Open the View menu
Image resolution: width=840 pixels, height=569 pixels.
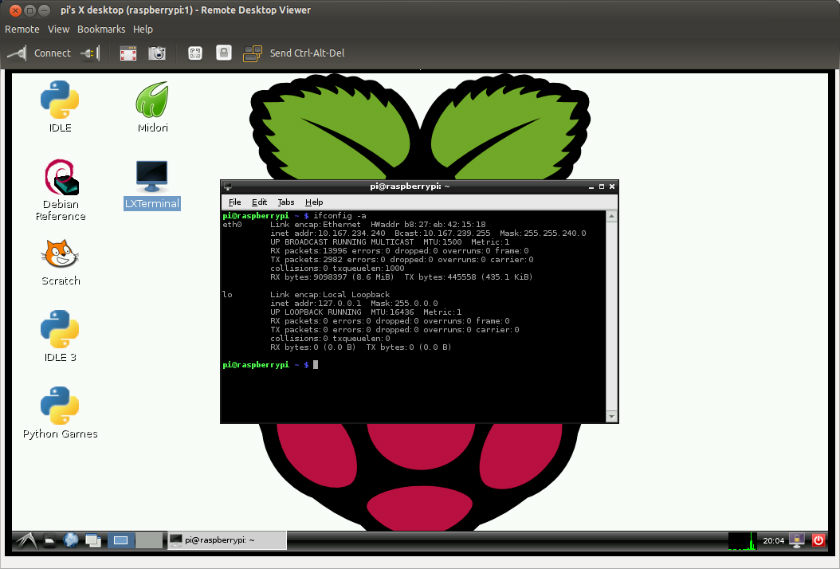tap(58, 29)
